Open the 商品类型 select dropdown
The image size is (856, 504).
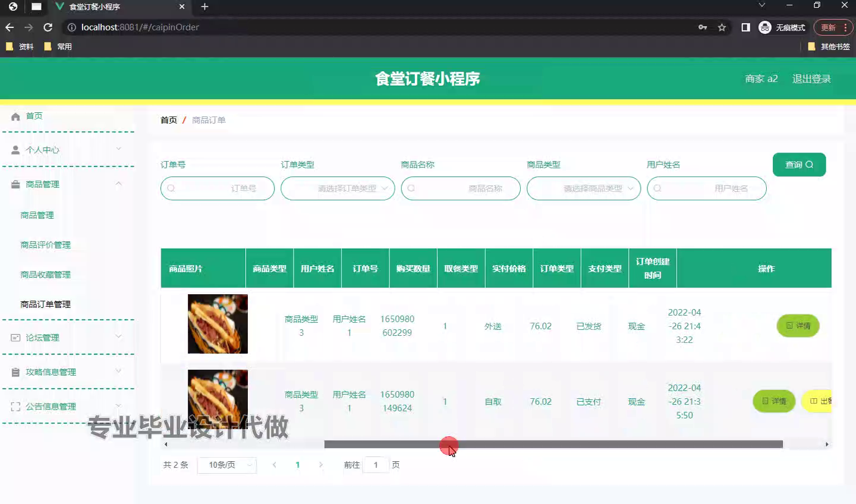tap(584, 188)
